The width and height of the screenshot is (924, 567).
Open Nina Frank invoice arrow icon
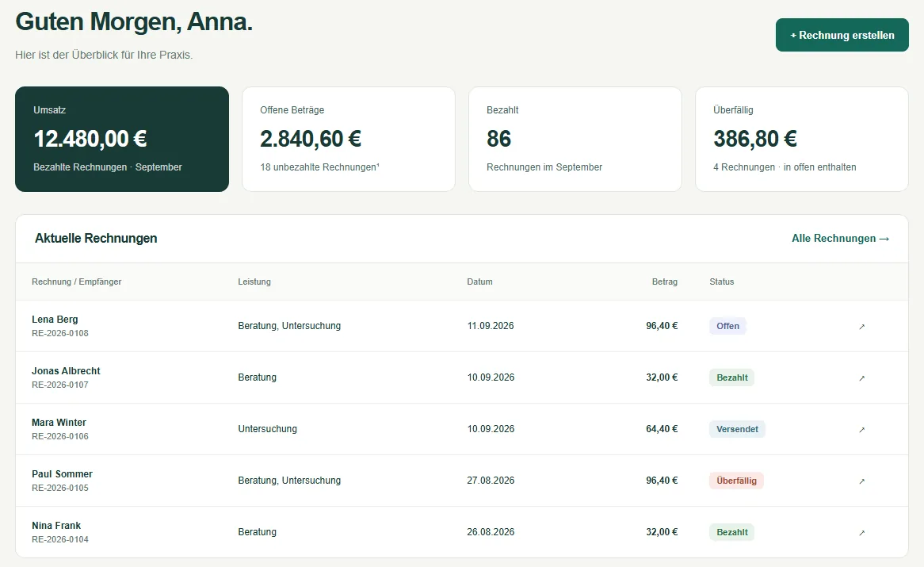pyautogui.click(x=861, y=533)
